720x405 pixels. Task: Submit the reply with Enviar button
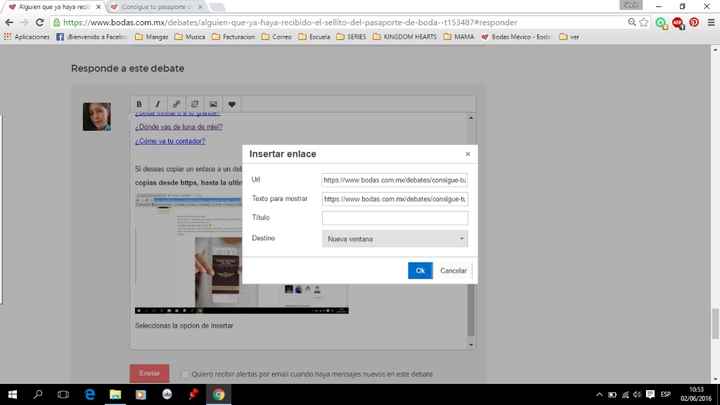[x=149, y=373]
